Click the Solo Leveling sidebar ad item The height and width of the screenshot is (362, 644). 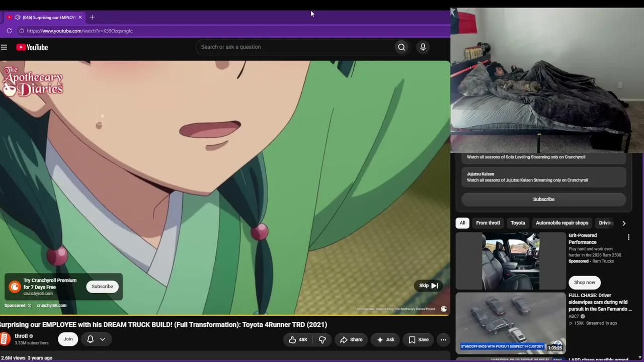544,157
